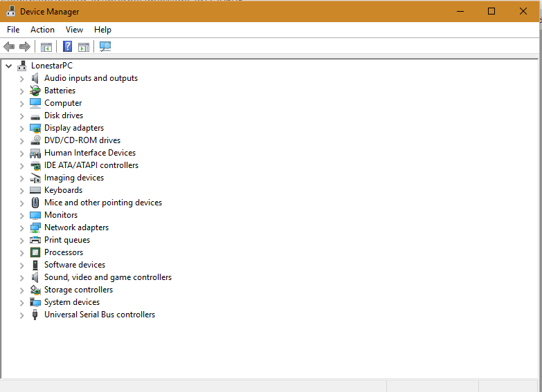Viewport: 542px width, 392px height.
Task: Click the Imaging devices camera icon
Action: coord(35,178)
